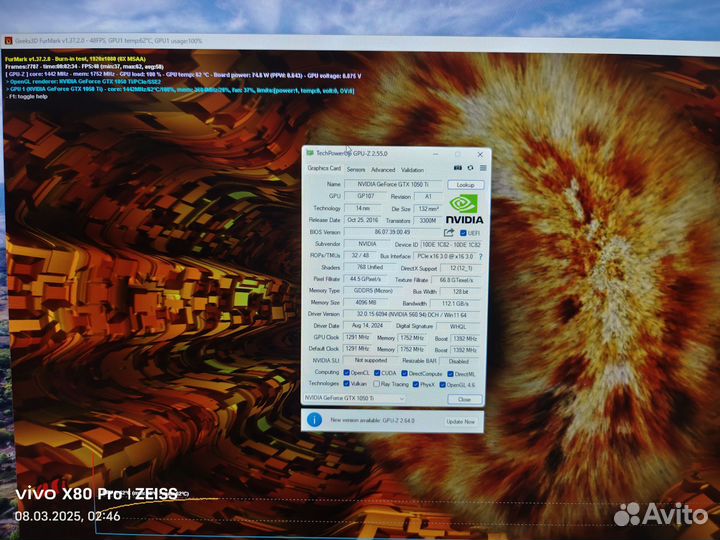
Task: Click the bus interface question mark
Action: click(x=481, y=257)
